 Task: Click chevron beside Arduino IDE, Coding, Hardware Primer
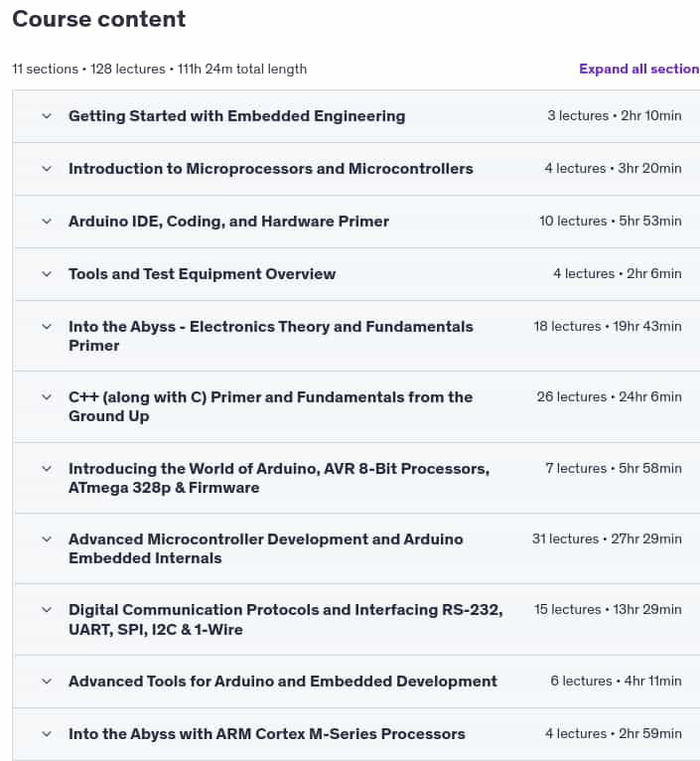pyautogui.click(x=47, y=222)
